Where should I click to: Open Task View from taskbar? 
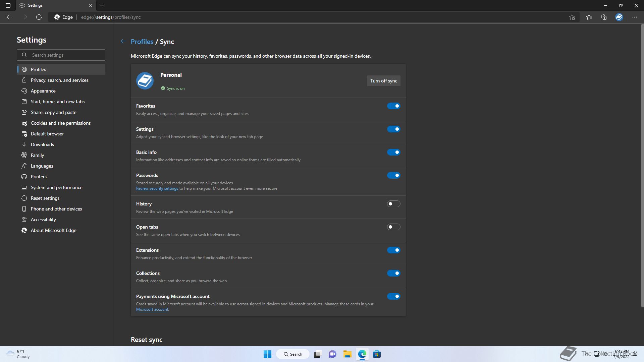click(318, 354)
